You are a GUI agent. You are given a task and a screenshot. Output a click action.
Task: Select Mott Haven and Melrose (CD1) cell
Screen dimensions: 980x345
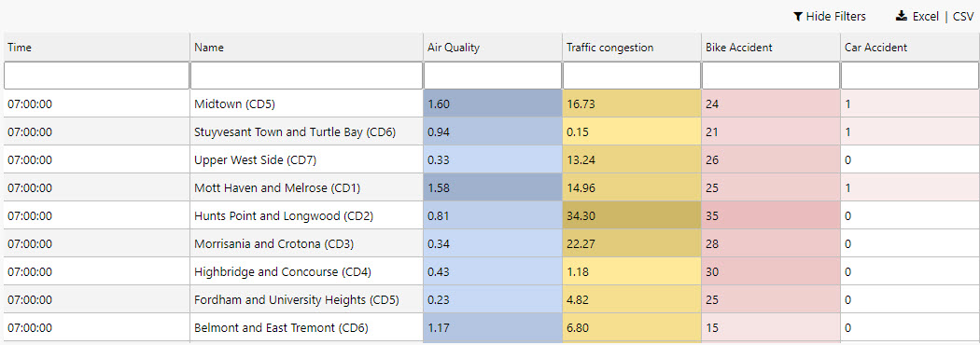click(307, 187)
